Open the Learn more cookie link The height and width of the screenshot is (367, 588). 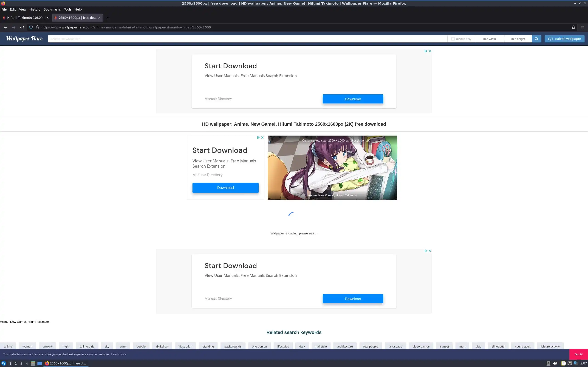coord(118,354)
